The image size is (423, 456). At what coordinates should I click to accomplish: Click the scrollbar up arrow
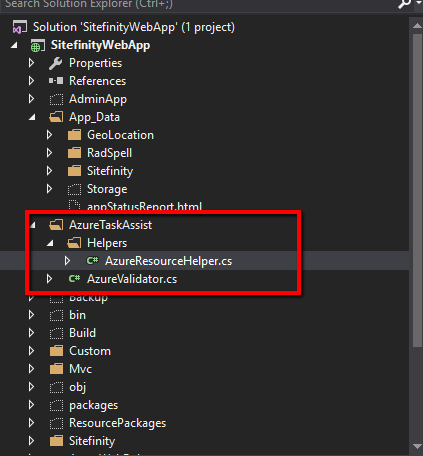[417, 26]
